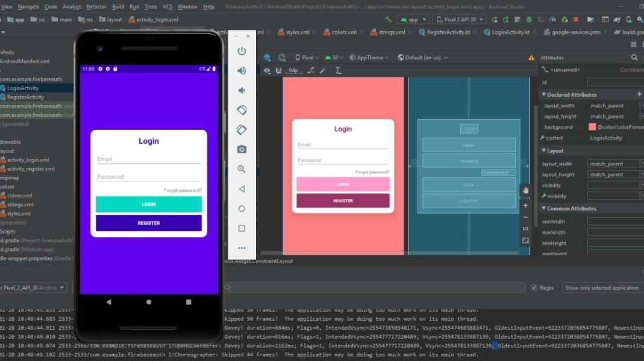Lower emulator volume with the volume-down icon

242,90
